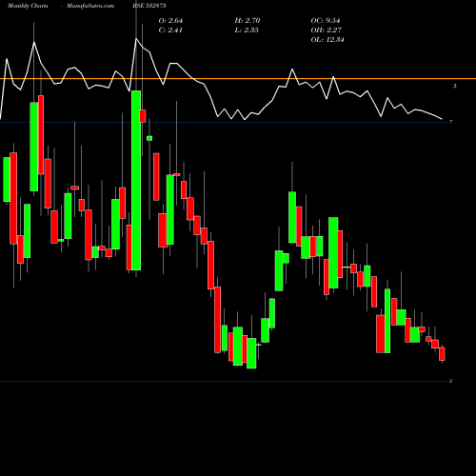Click the tallest green candlestick in the chart
Viewport: 476px width, 476px height.
pos(136,180)
